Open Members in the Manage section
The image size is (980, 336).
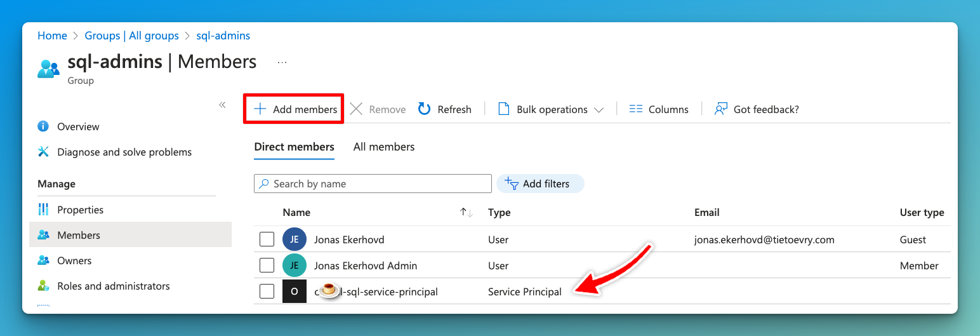click(x=131, y=235)
